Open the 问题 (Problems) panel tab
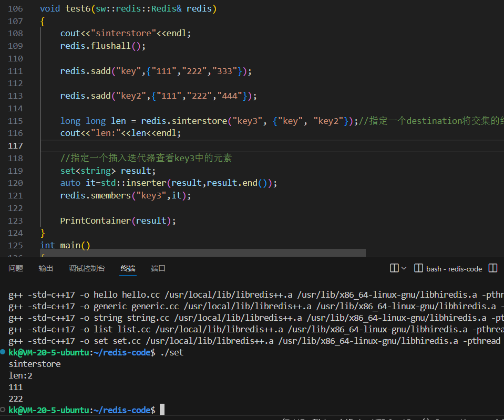 tap(16, 268)
